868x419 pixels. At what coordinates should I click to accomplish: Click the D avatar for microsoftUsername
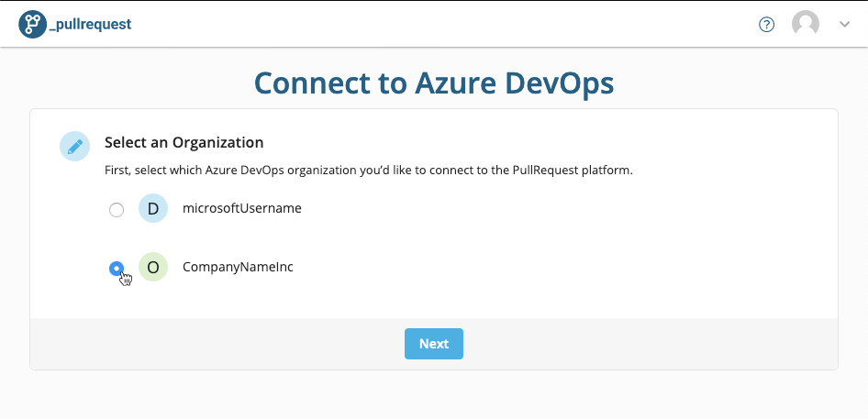[x=153, y=209]
